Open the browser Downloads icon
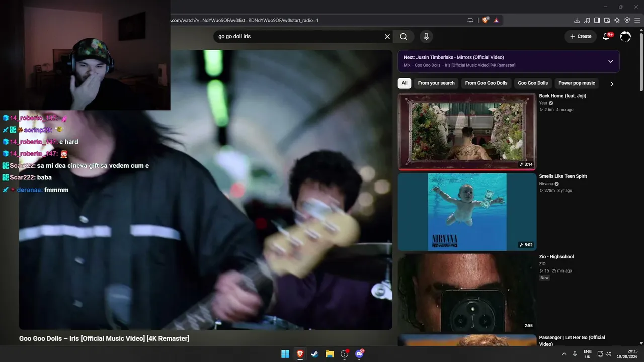Image resolution: width=644 pixels, height=362 pixels. [x=577, y=20]
